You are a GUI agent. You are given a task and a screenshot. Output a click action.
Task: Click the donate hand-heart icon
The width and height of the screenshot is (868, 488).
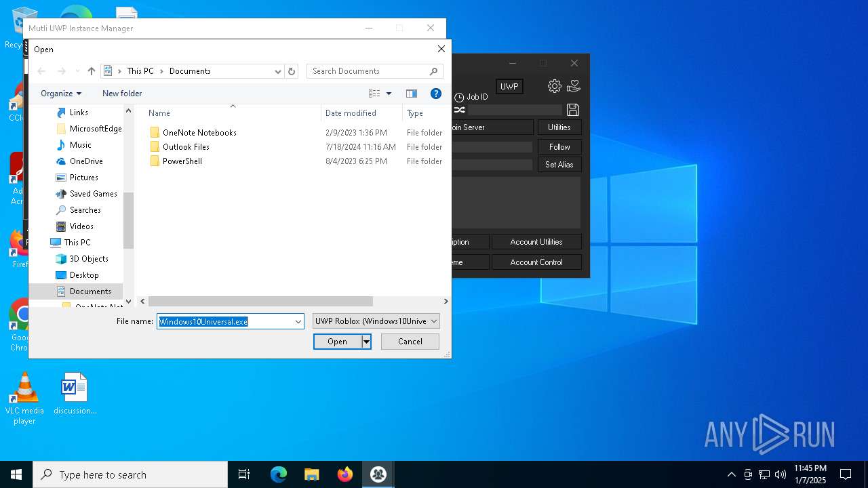[x=574, y=86]
